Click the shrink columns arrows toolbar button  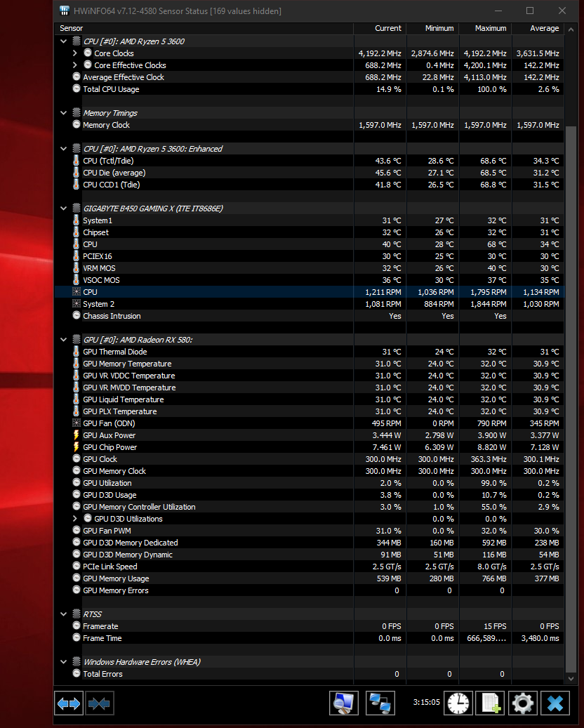pyautogui.click(x=100, y=703)
